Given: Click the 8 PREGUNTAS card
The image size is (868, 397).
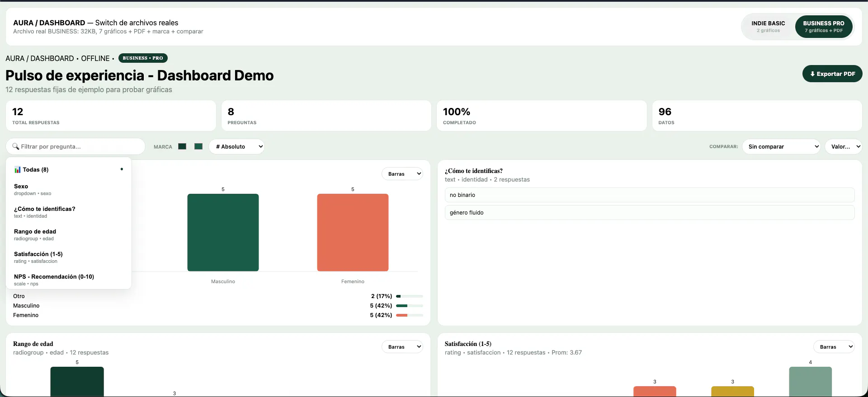Looking at the screenshot, I should [326, 116].
